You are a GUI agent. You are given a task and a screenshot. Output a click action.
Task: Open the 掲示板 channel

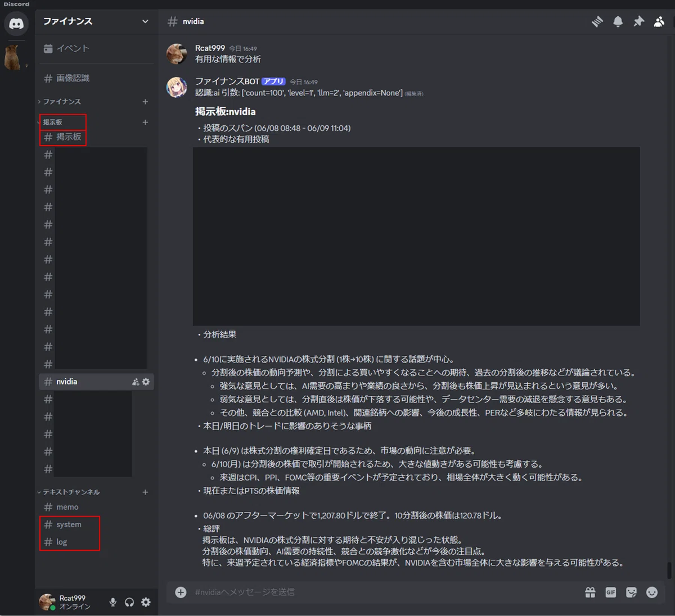96,137
